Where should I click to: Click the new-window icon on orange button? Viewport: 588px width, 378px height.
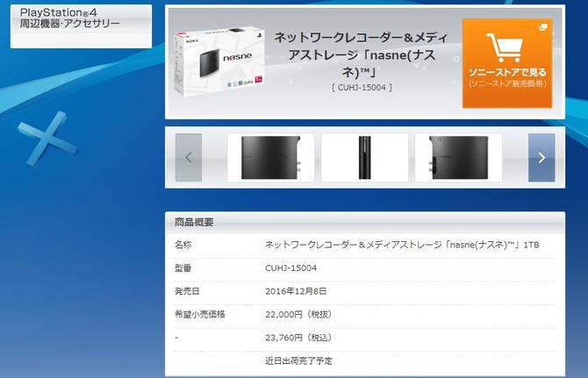click(543, 27)
